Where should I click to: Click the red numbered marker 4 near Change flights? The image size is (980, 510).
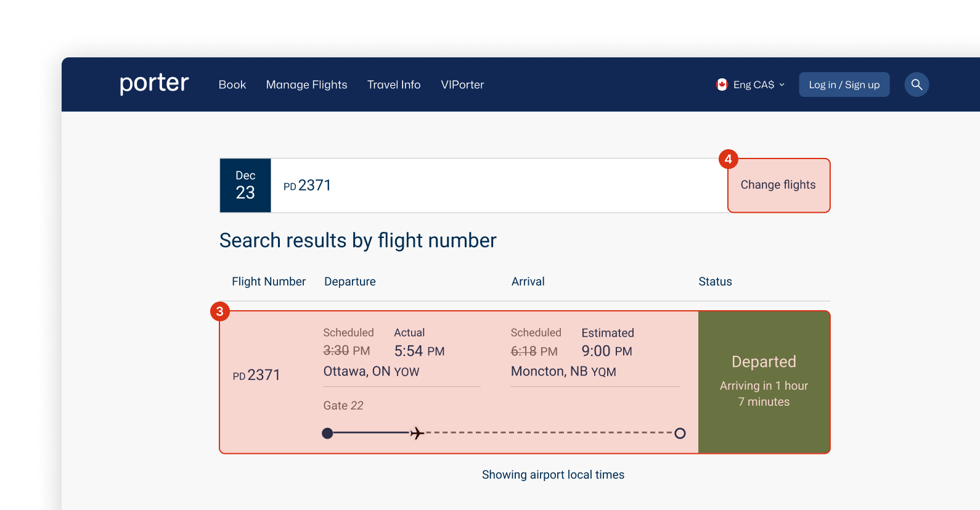click(729, 158)
